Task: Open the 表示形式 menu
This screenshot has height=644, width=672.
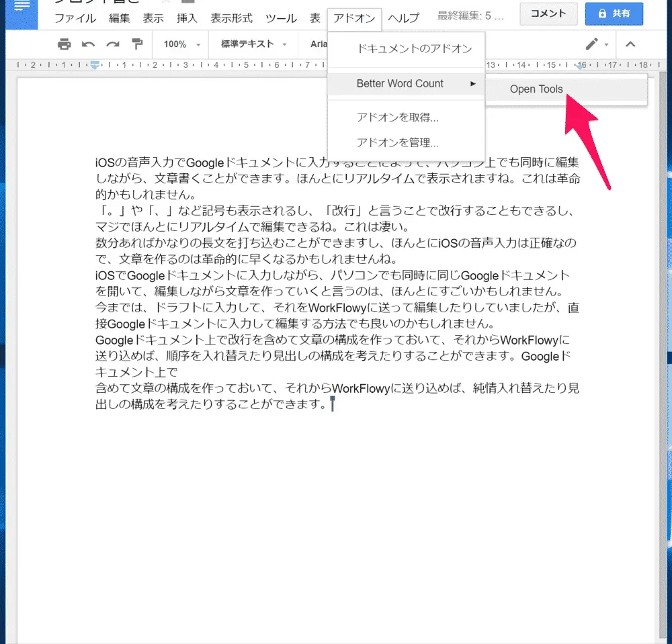Action: click(x=231, y=18)
